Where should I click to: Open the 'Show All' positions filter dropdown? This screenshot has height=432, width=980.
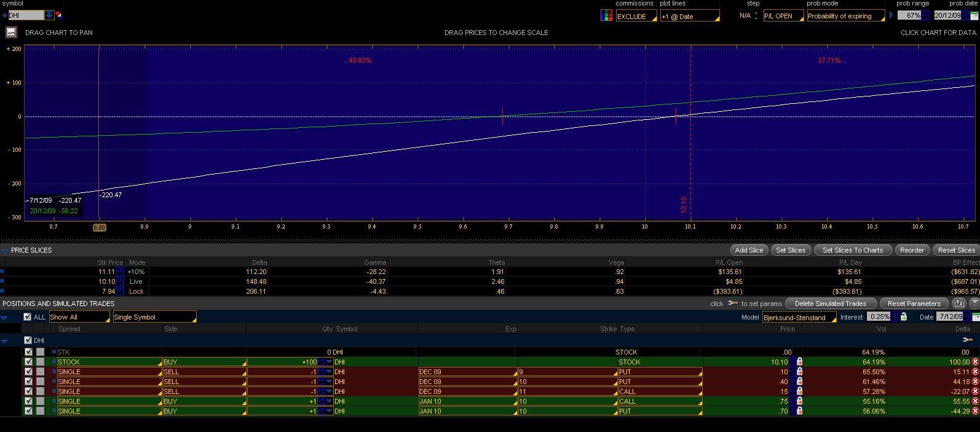(x=79, y=317)
